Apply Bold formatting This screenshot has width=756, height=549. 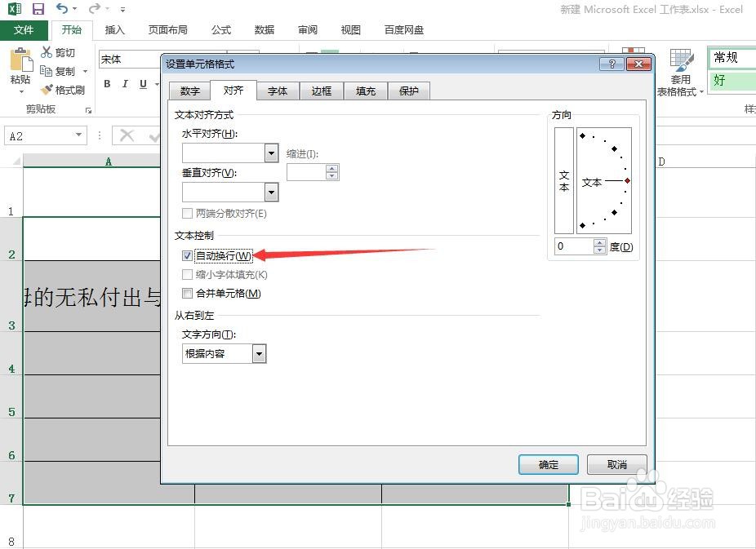pos(106,84)
